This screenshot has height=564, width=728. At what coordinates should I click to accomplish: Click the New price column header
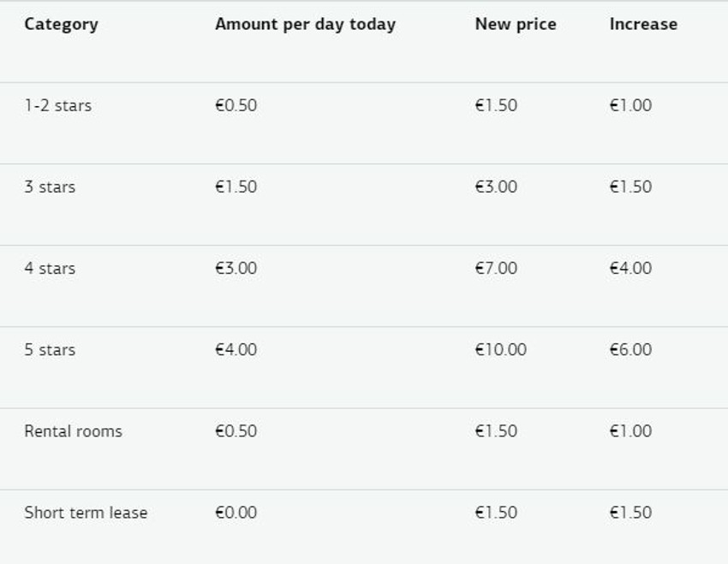tap(515, 24)
